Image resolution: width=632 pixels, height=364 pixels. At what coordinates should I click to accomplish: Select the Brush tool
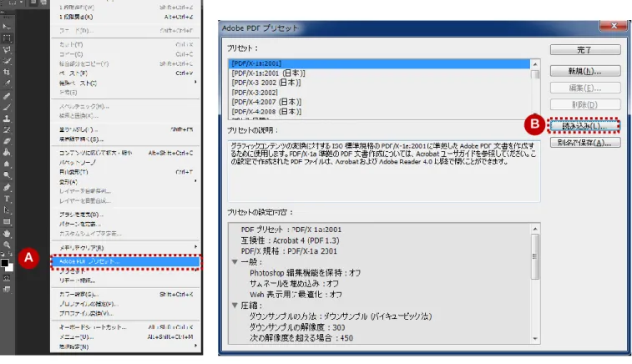pos(7,107)
